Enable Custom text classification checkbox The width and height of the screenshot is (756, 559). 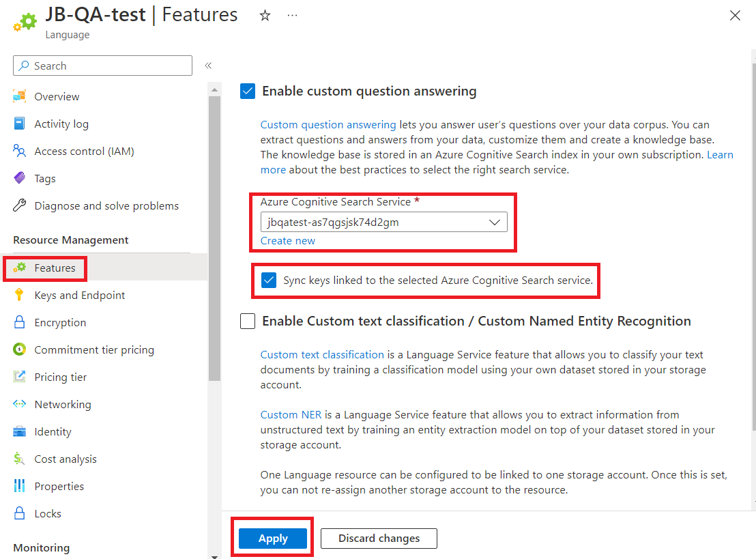tap(248, 321)
